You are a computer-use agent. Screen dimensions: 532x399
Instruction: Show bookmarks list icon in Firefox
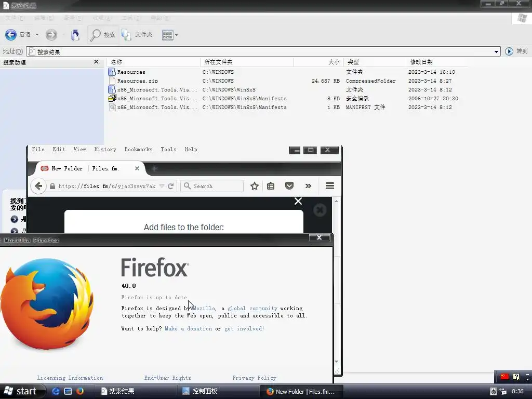click(270, 186)
